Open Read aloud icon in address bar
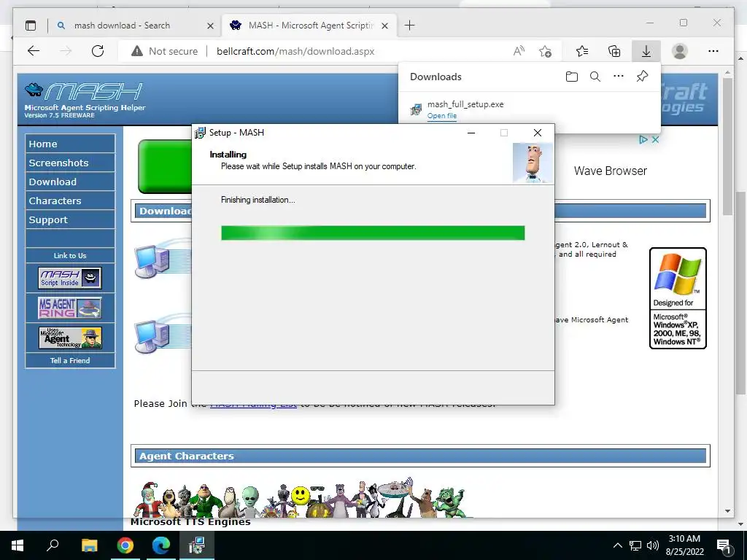Screen dimensions: 747x560 click(519, 51)
